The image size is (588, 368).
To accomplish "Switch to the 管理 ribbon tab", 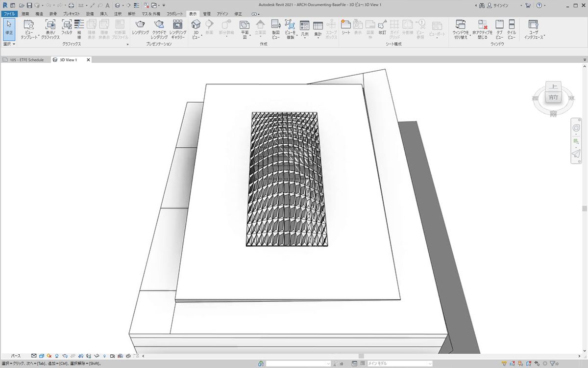I will point(207,14).
